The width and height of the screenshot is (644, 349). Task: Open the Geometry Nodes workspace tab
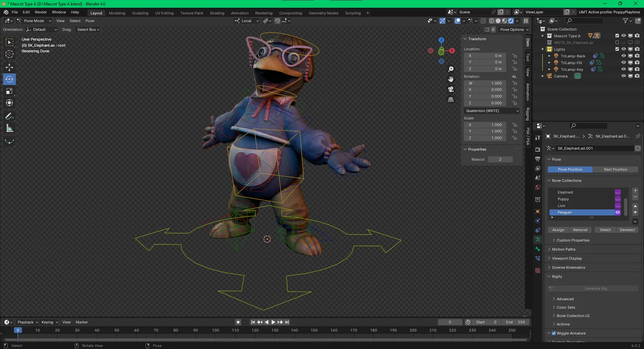(x=323, y=13)
